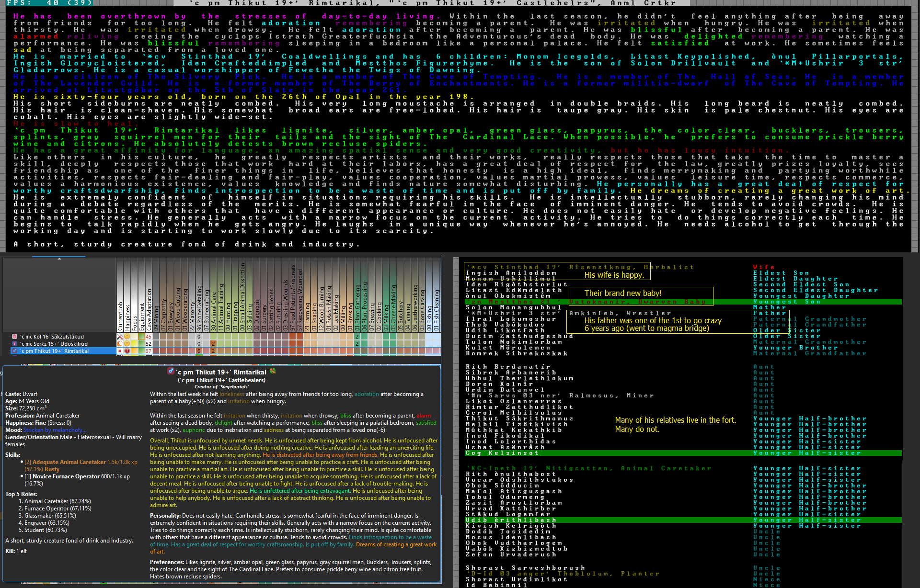This screenshot has height=588, width=920.
Task: Toggle the Animal Care labor cell for Thikut
Action: 213,351
